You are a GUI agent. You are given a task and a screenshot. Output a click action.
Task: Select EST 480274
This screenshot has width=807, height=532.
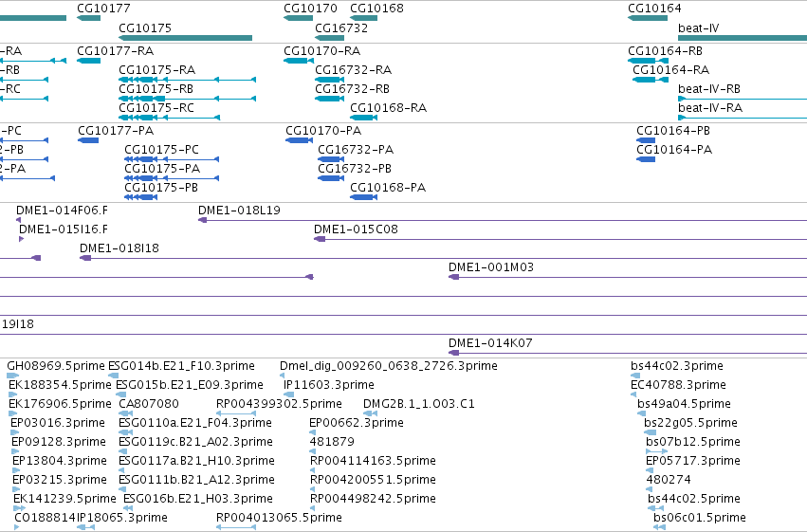(649, 490)
